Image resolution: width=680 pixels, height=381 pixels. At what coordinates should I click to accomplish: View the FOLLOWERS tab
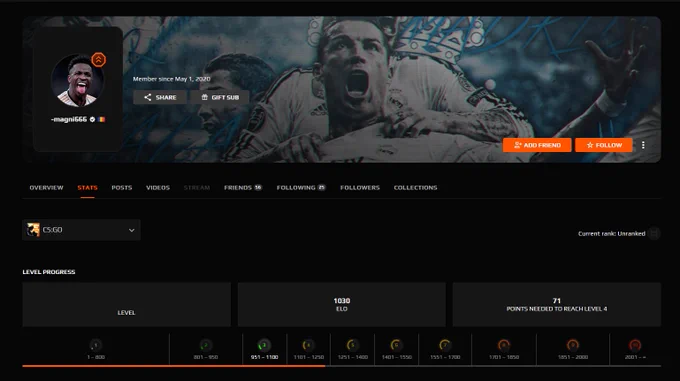coord(360,188)
